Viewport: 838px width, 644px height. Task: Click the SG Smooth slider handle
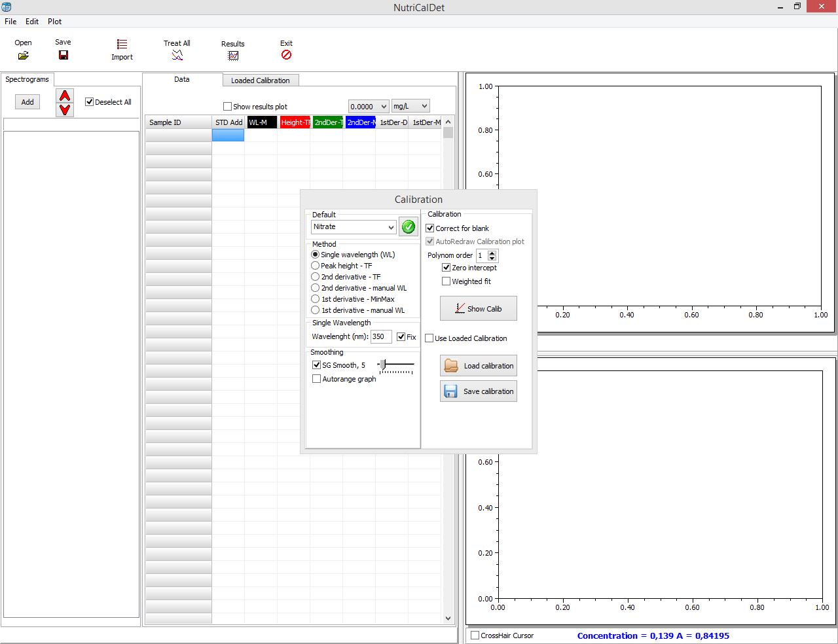[382, 365]
